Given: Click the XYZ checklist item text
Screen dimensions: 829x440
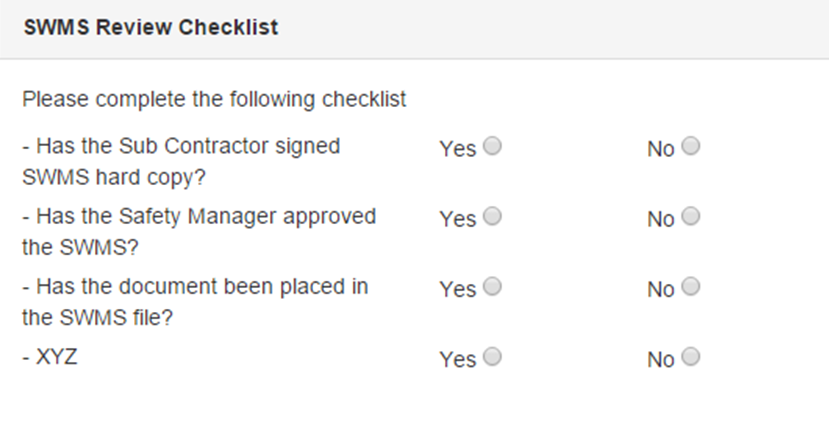Looking at the screenshot, I should [x=50, y=356].
